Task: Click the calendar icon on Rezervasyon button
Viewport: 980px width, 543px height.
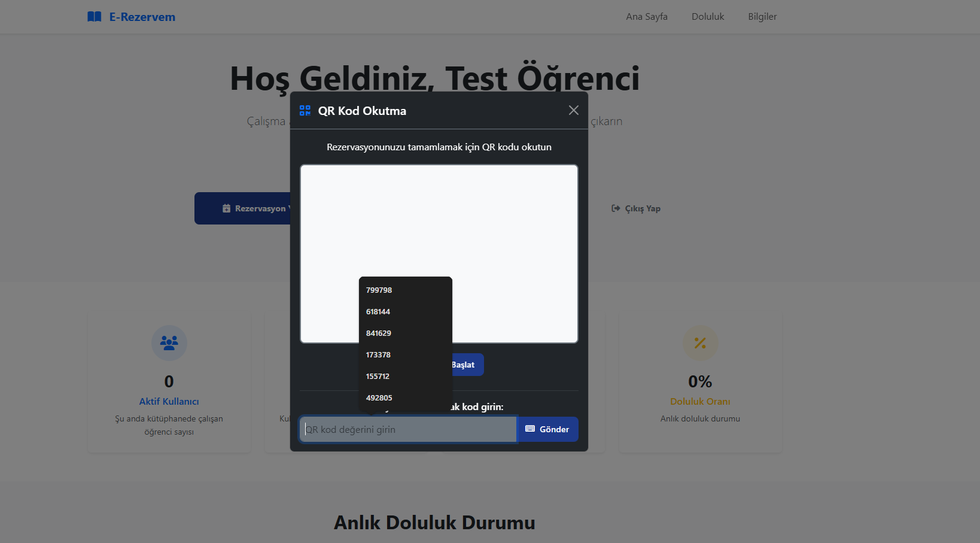Action: [x=226, y=208]
